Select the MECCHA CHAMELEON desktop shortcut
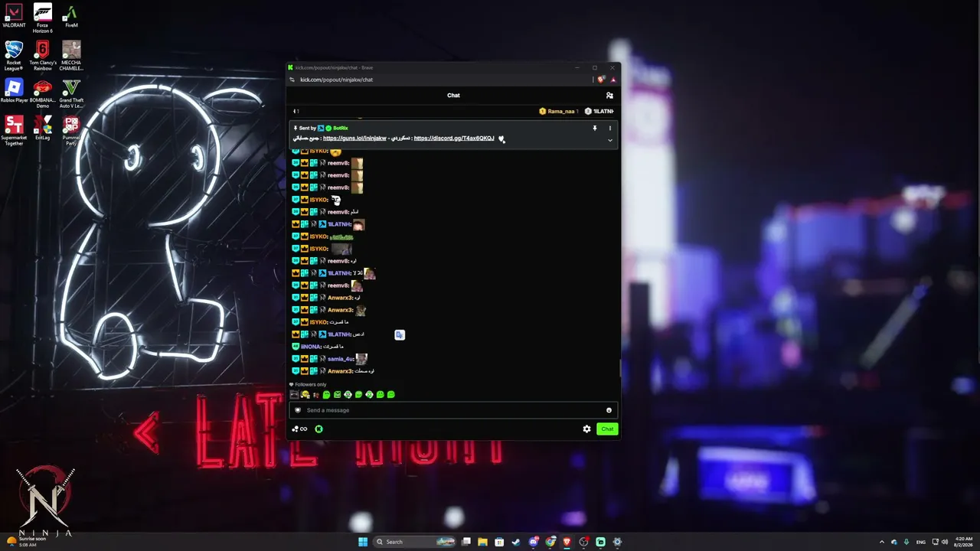 click(x=71, y=55)
